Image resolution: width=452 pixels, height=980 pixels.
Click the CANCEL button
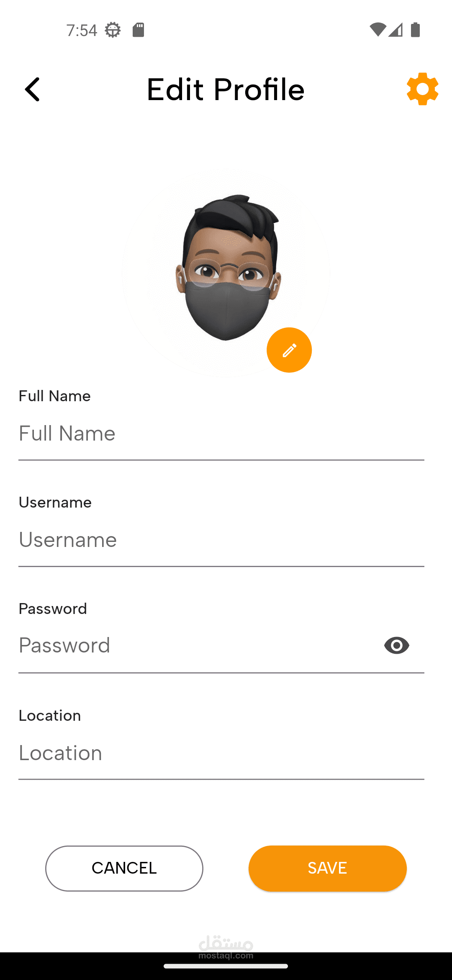[124, 868]
